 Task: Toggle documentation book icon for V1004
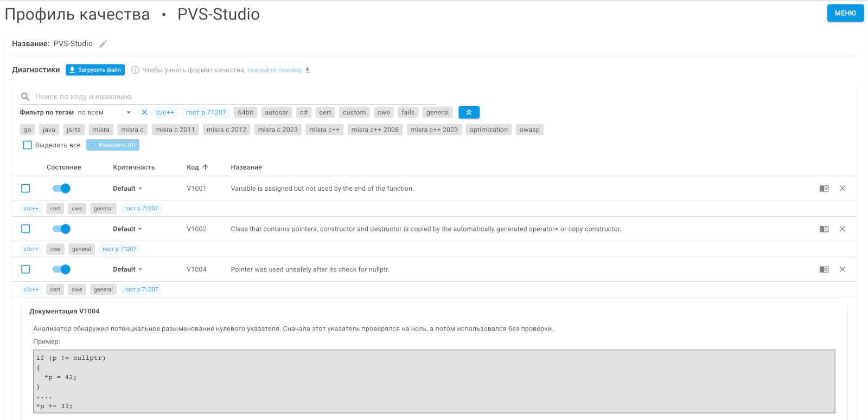(x=824, y=269)
